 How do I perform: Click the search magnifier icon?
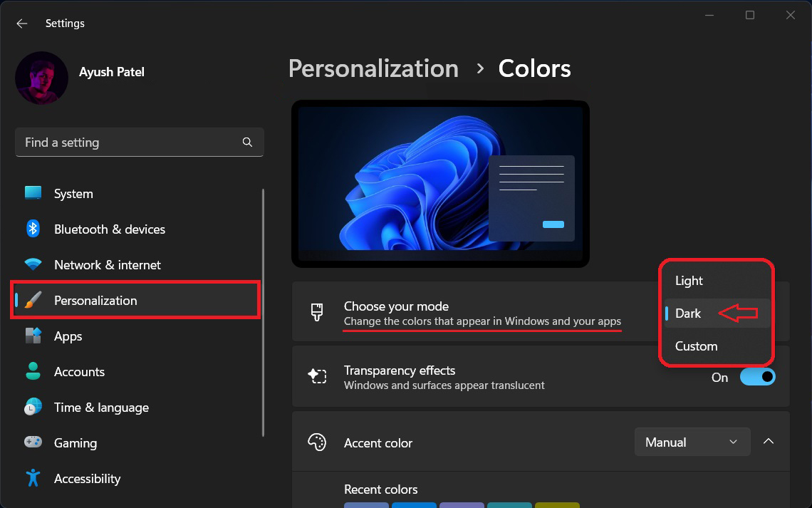[248, 142]
